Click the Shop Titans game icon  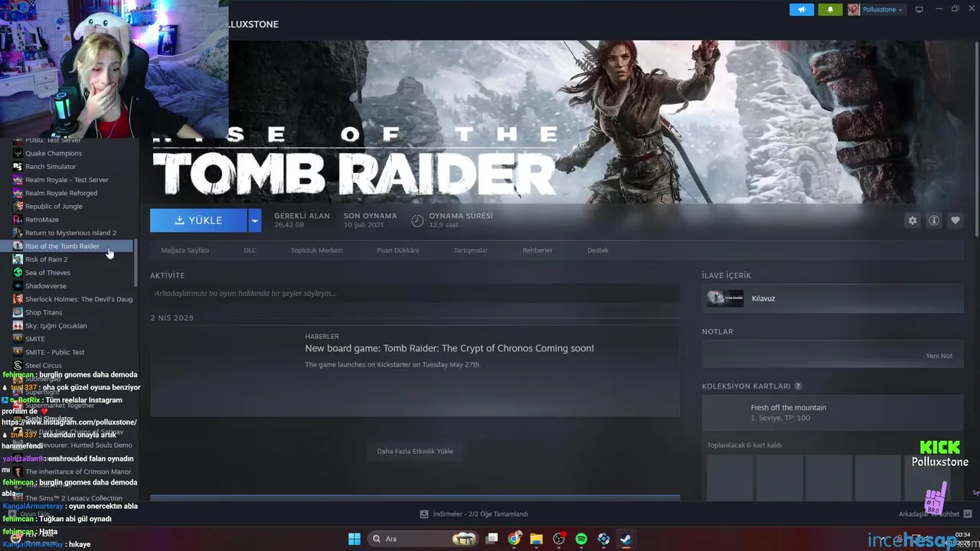pos(18,312)
